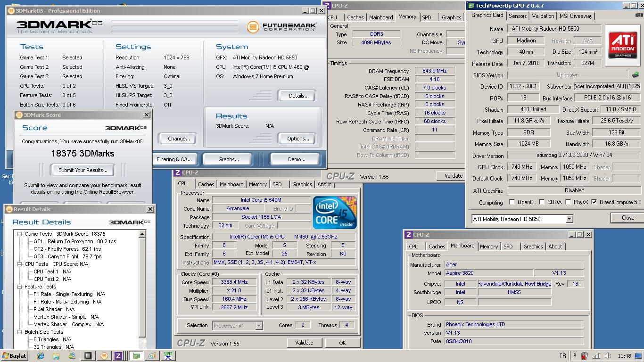The height and width of the screenshot is (362, 644).
Task: Click the Intel Core i5 badge in CPU-Z
Action: [335, 213]
